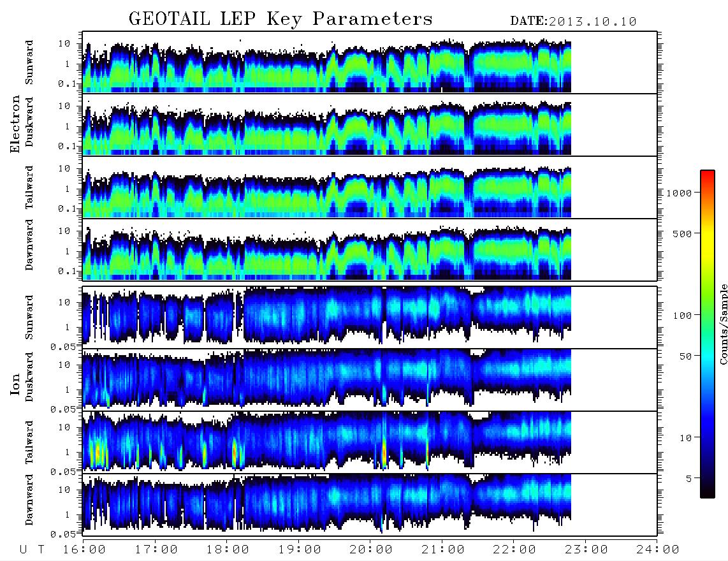This screenshot has height=561, width=728.
Task: Click the rainbow color scale bar
Action: coord(707,334)
